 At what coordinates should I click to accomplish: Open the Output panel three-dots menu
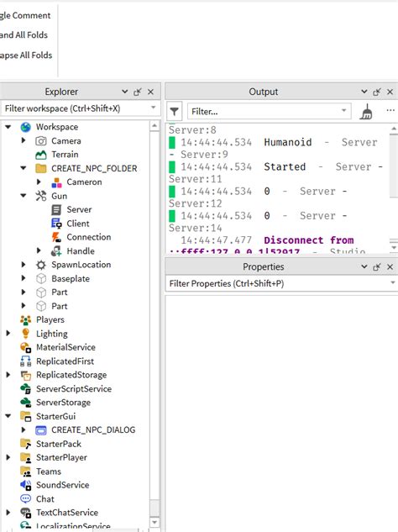(390, 110)
